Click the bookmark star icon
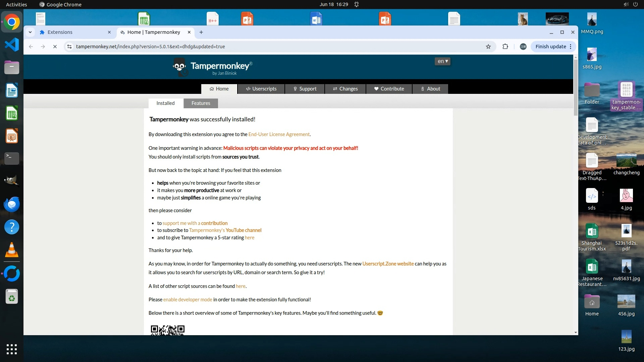The width and height of the screenshot is (644, 362). point(488,47)
